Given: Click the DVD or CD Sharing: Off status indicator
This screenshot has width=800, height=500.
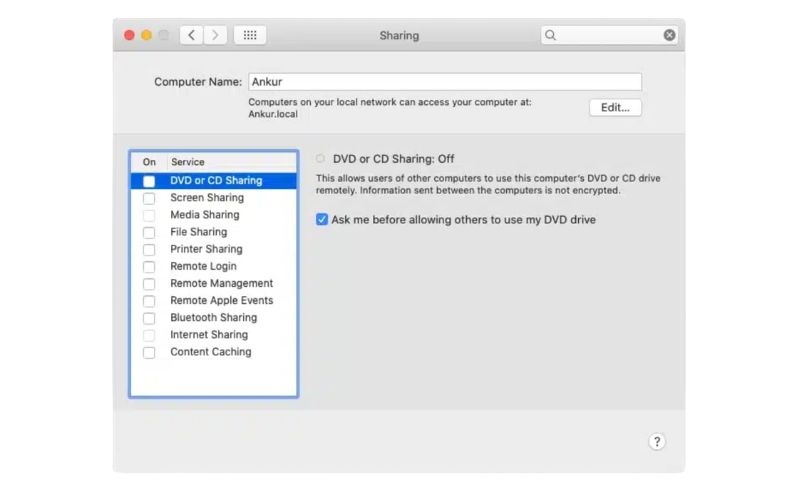Looking at the screenshot, I should point(320,159).
